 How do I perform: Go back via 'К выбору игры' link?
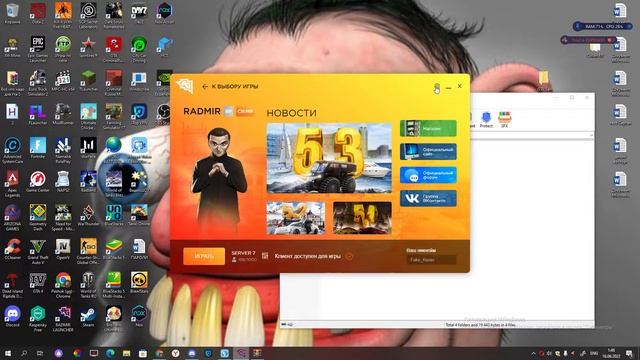(230, 87)
